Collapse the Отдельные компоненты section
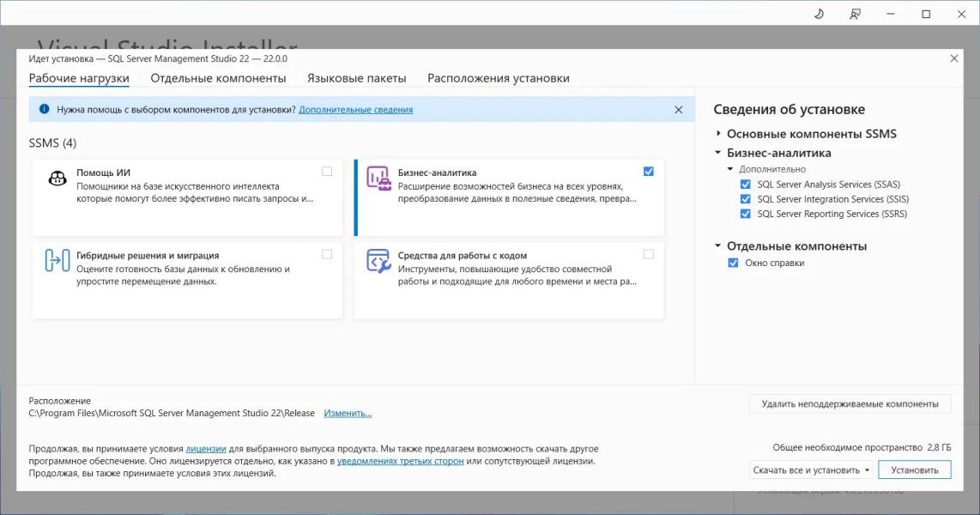 (x=718, y=246)
